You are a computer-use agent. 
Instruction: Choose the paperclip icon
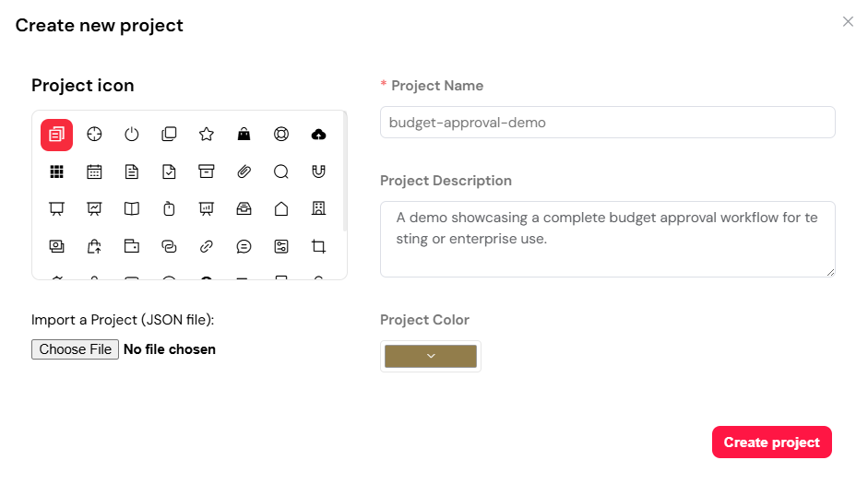(244, 171)
